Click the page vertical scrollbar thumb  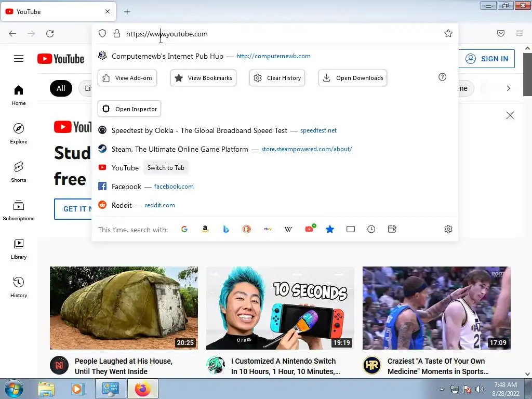(x=528, y=74)
